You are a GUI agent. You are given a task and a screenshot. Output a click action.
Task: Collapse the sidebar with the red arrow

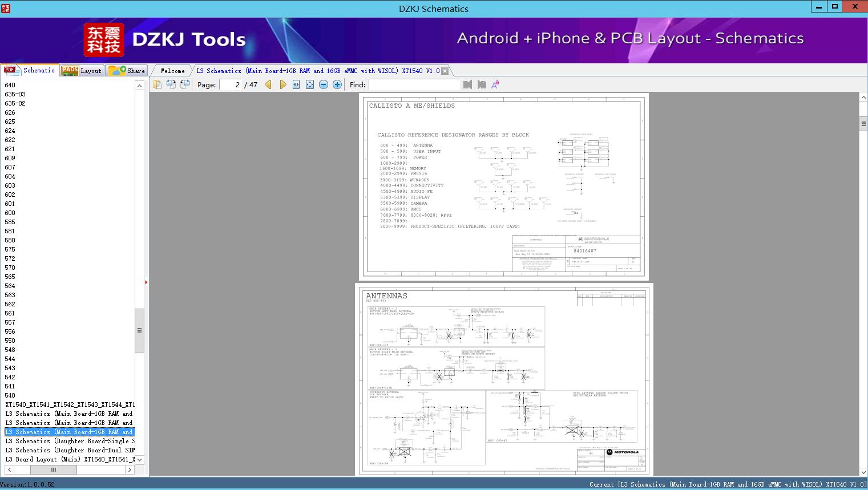click(146, 282)
